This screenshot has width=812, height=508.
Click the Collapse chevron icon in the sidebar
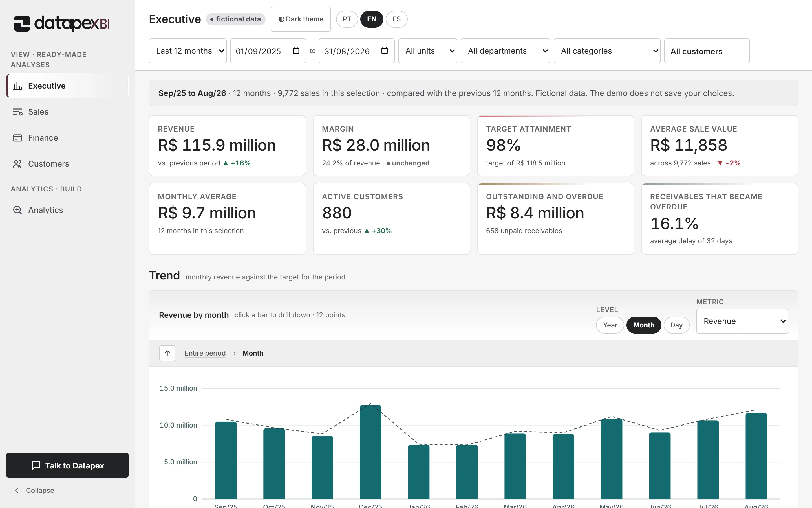point(16,491)
